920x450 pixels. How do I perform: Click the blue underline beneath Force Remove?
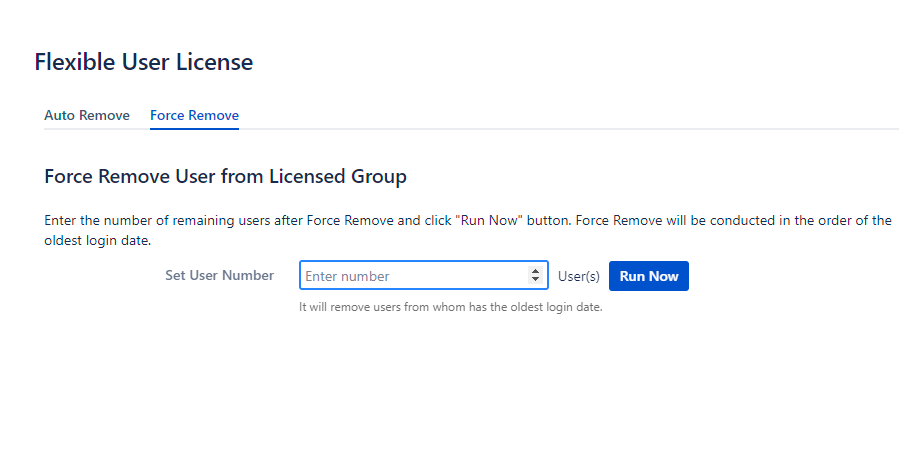pyautogui.click(x=194, y=128)
